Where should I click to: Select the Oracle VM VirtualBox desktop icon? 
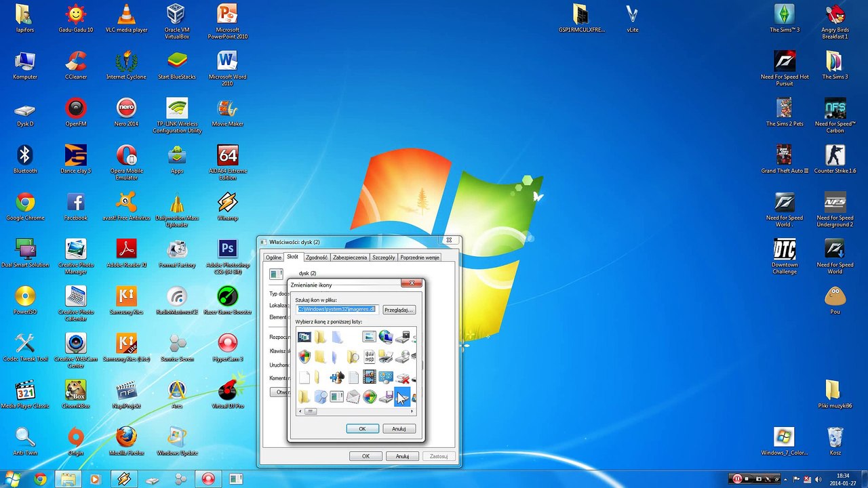point(177,21)
